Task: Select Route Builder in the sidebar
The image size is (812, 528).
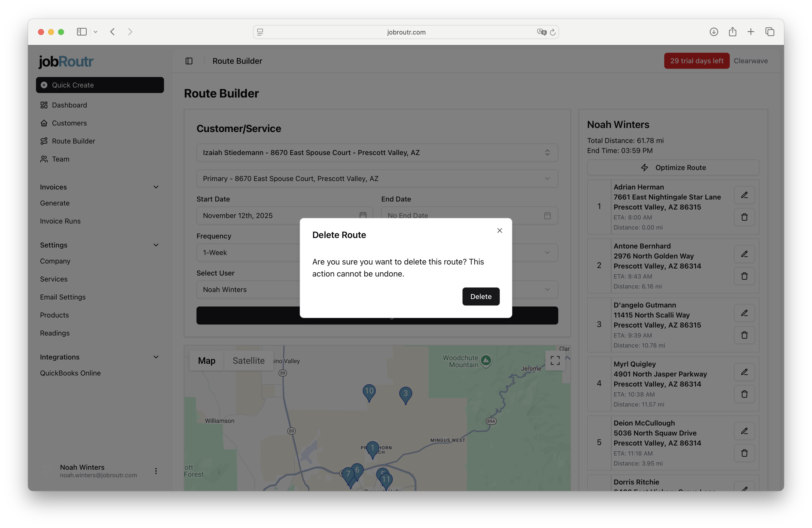Action: point(73,141)
